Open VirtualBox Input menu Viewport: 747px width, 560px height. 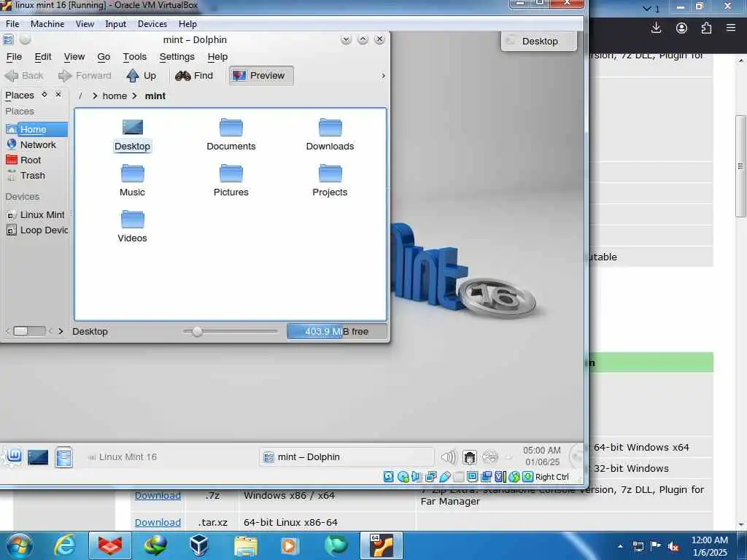click(x=115, y=24)
